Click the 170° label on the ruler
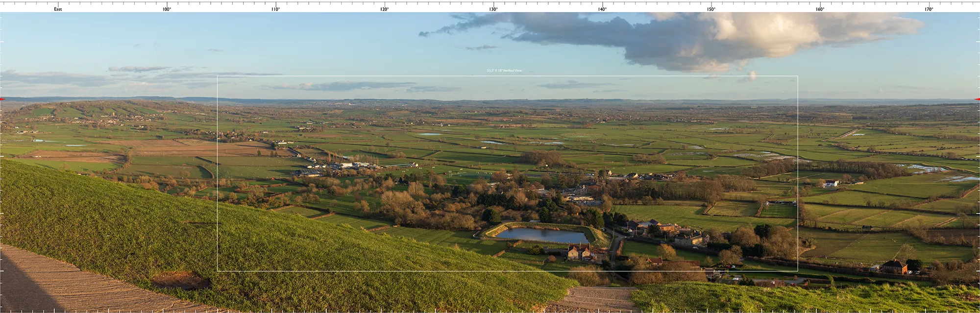This screenshot has width=980, height=313. (x=929, y=9)
